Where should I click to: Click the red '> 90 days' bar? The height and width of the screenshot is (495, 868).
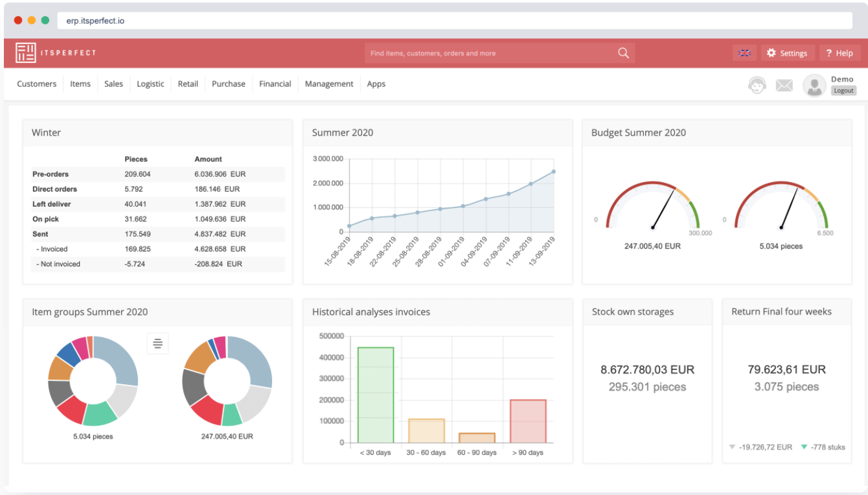(x=528, y=421)
